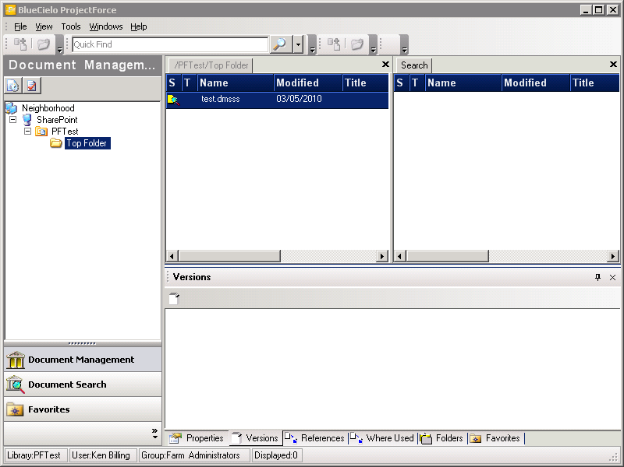Open Favorites navigation pane

[x=83, y=409]
